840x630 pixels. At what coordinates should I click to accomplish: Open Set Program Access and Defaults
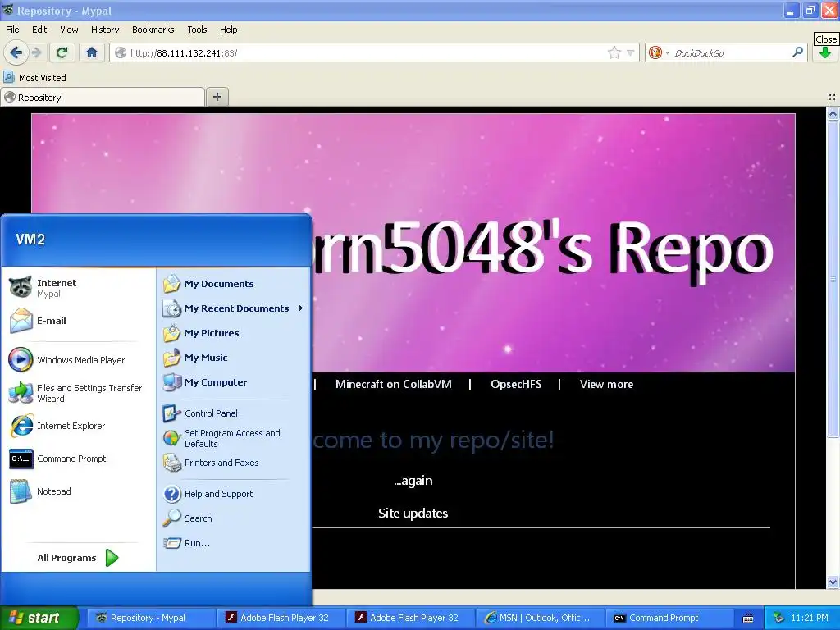(x=233, y=438)
